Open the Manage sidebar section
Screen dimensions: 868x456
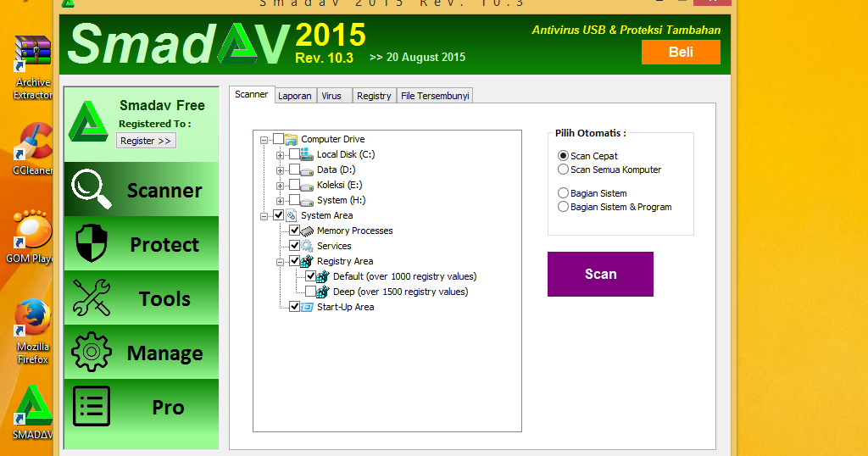[142, 352]
